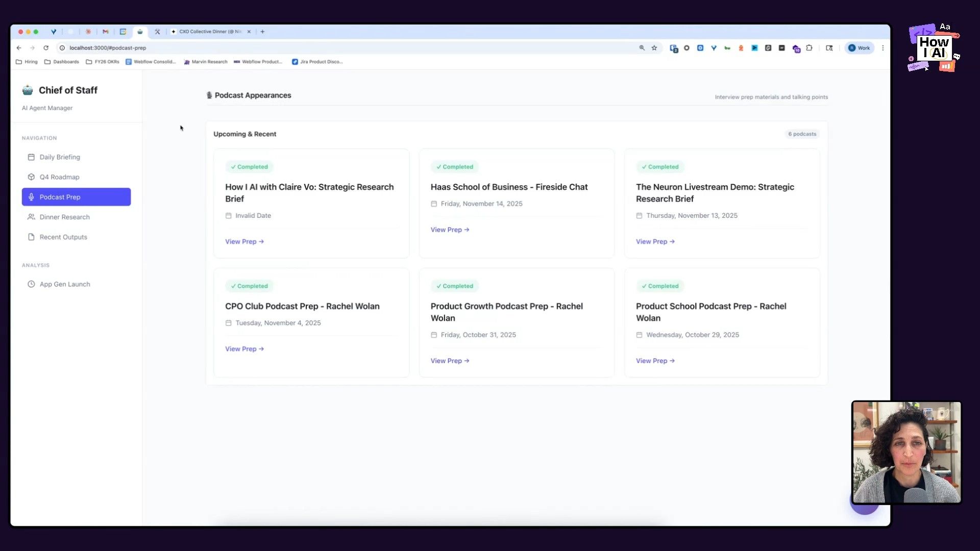The width and height of the screenshot is (980, 551).
Task: View Prep for The Neuron Livestream Demo
Action: pos(655,242)
